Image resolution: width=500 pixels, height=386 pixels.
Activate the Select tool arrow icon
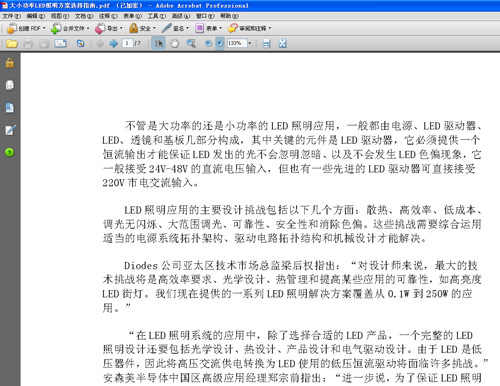coord(159,43)
